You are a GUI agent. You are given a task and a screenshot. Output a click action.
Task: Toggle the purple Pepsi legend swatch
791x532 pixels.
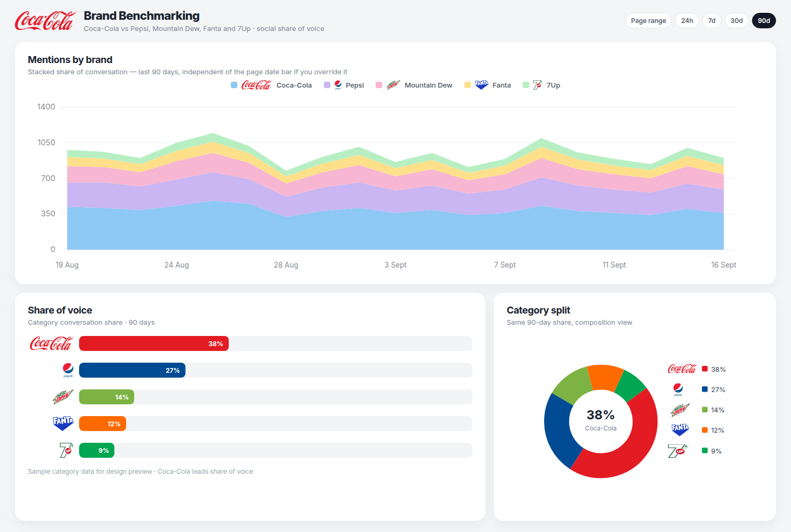tap(327, 85)
